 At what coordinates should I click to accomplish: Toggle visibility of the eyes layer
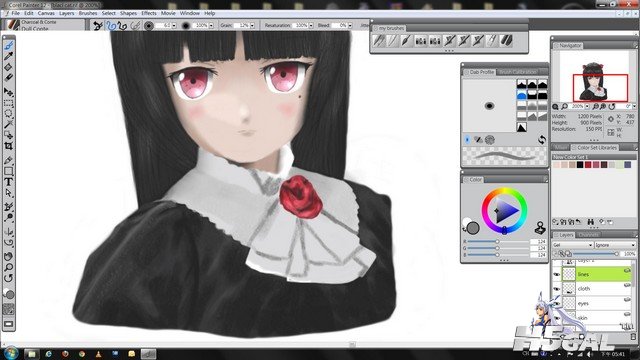coord(556,304)
